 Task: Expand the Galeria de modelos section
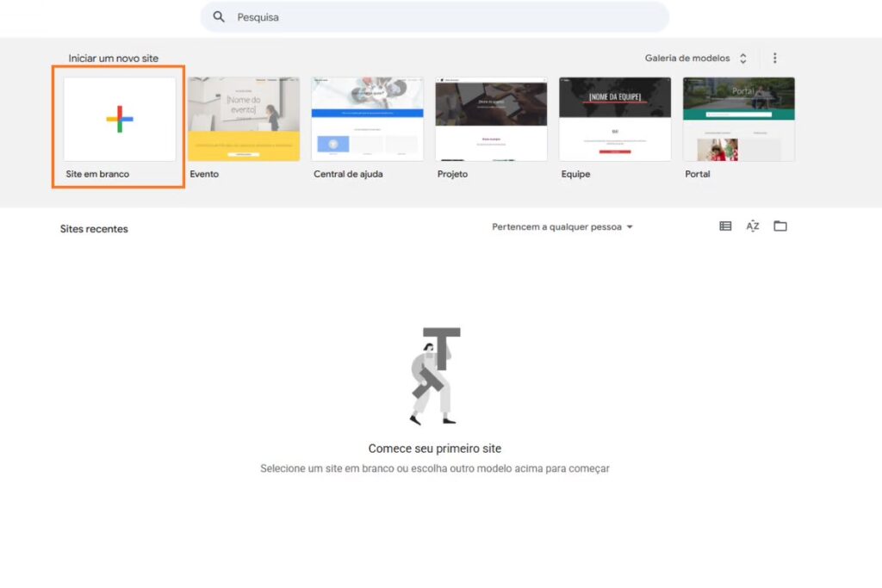point(744,58)
